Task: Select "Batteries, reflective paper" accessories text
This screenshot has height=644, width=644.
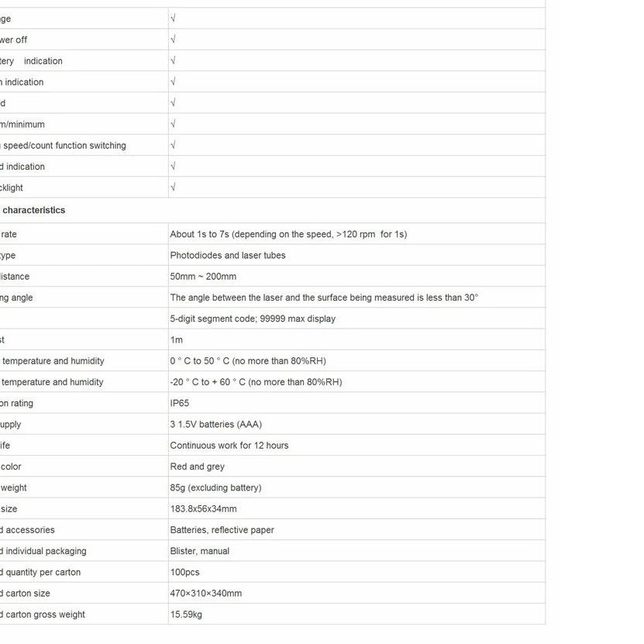Action: (222, 530)
